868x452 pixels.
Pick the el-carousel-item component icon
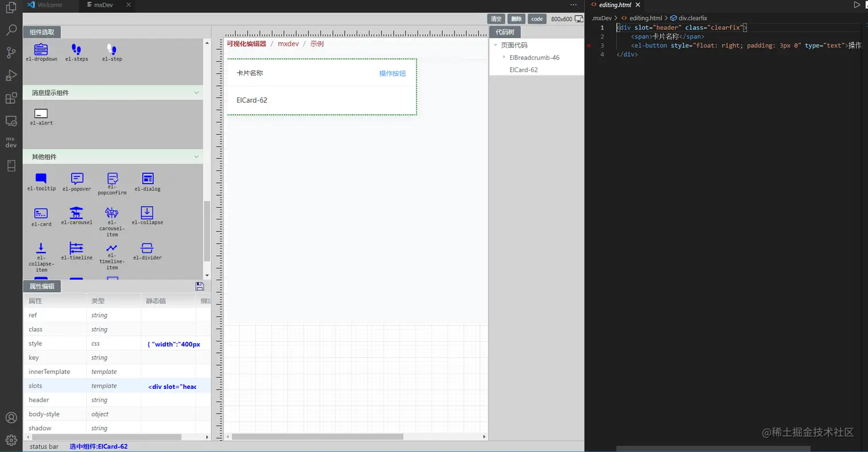click(x=112, y=213)
